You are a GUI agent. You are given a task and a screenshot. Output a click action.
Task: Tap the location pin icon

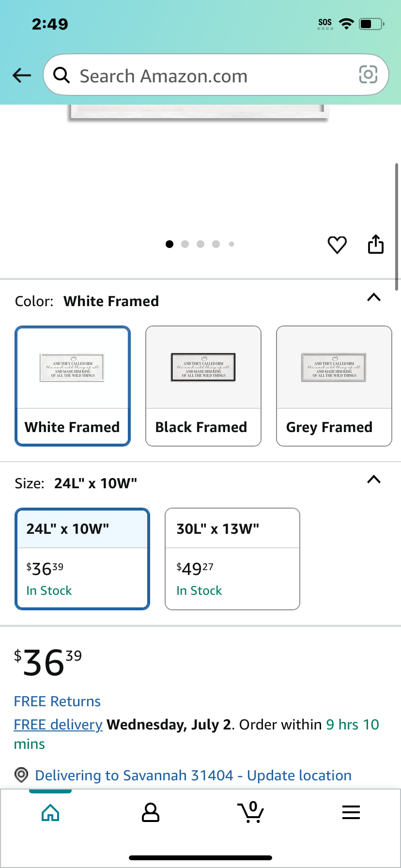[x=21, y=775]
